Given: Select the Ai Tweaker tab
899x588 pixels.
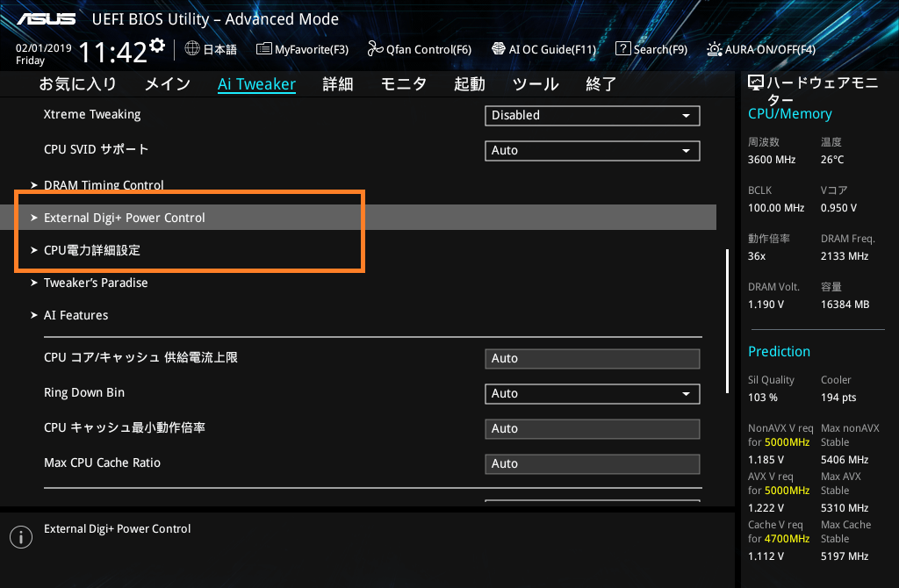Looking at the screenshot, I should (x=257, y=84).
